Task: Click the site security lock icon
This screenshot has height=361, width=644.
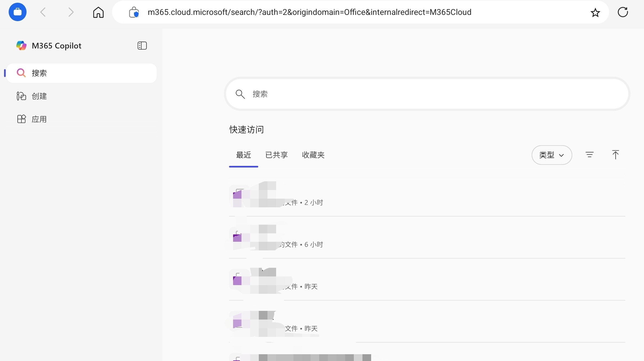Action: coord(134,12)
